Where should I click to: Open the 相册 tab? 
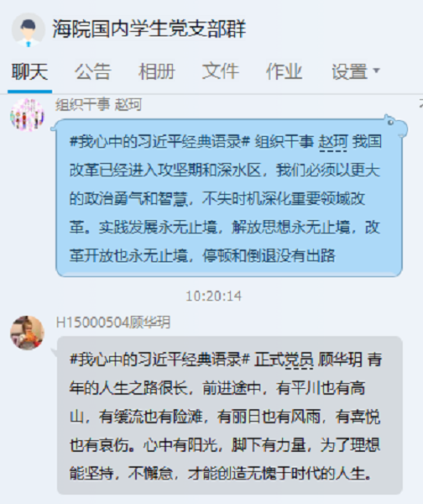156,71
